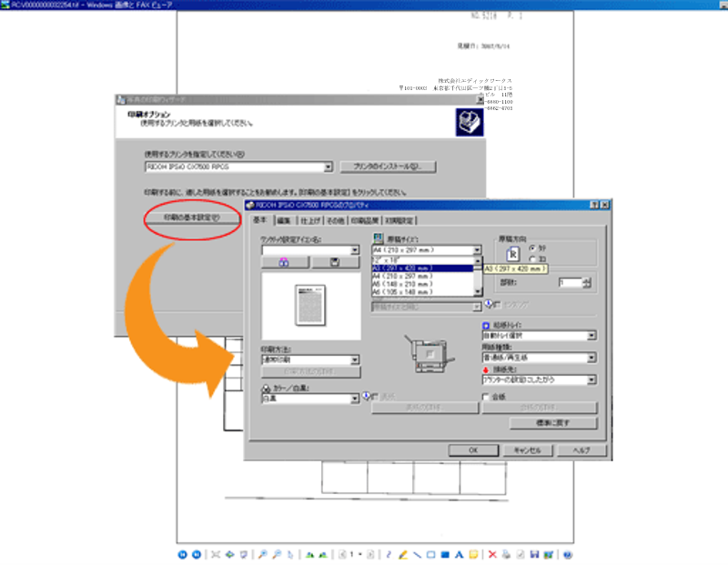Click one-click setting save disk button

[x=335, y=262]
